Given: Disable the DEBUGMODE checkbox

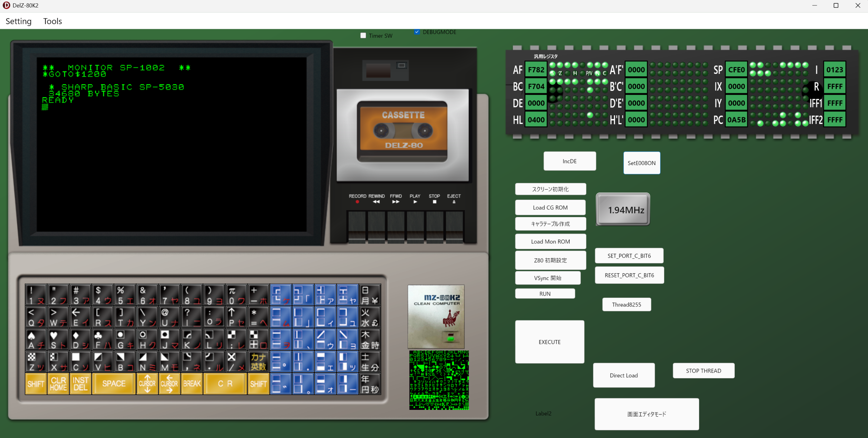Looking at the screenshot, I should (417, 32).
